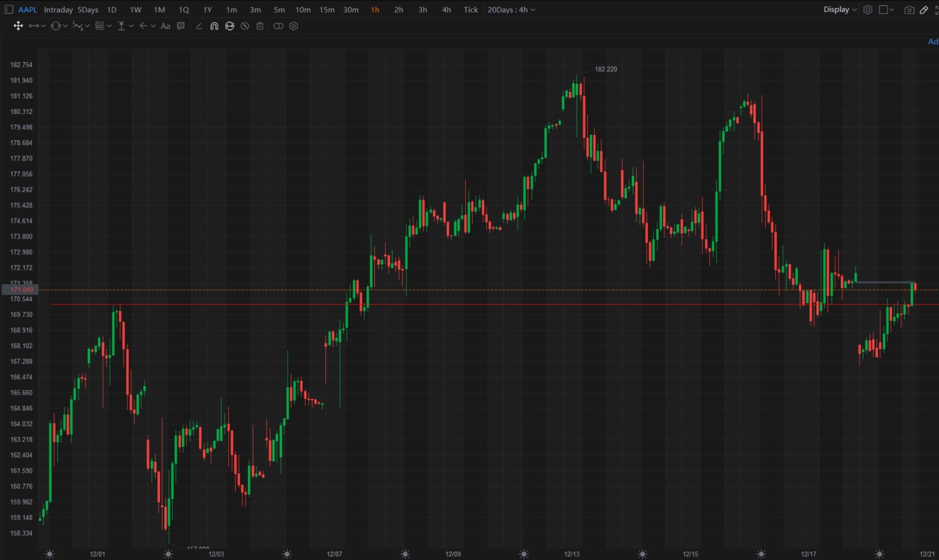Image resolution: width=939 pixels, height=560 pixels.
Task: Select the zigzag pattern drawing tool
Action: (x=78, y=26)
